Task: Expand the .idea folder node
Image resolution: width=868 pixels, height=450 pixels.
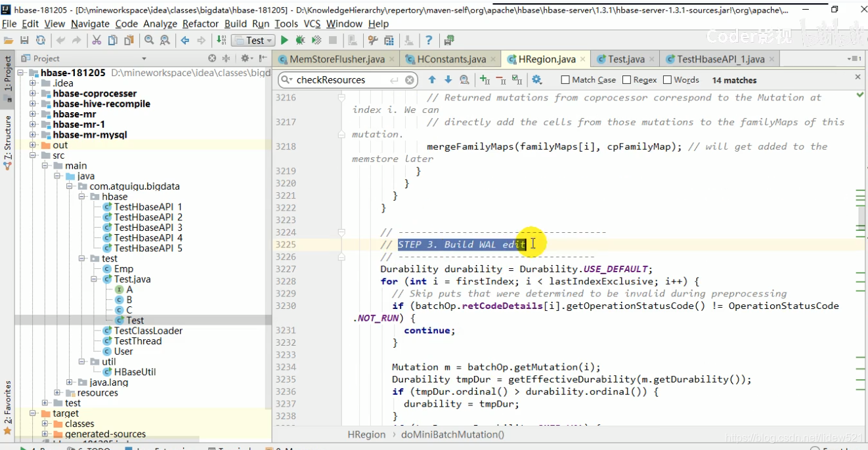Action: click(x=32, y=83)
